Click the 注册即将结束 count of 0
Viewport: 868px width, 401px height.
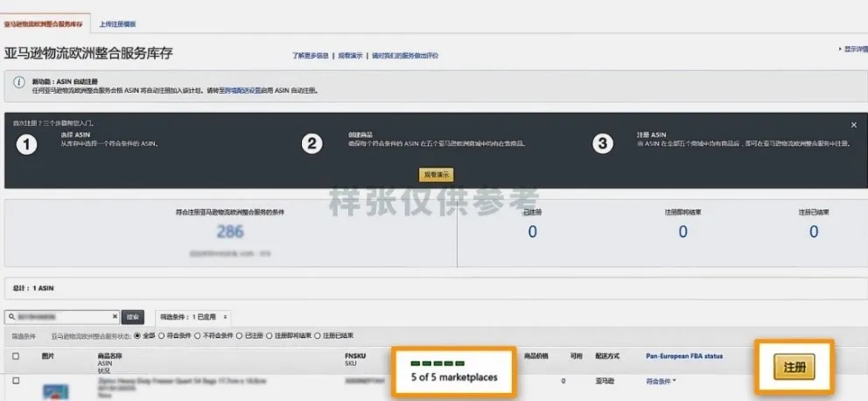click(682, 231)
